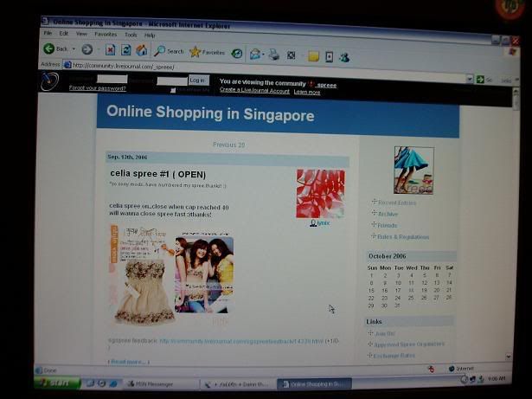The image size is (532, 399).
Task: Click the Edit page toolbar icon
Action: coord(292,55)
